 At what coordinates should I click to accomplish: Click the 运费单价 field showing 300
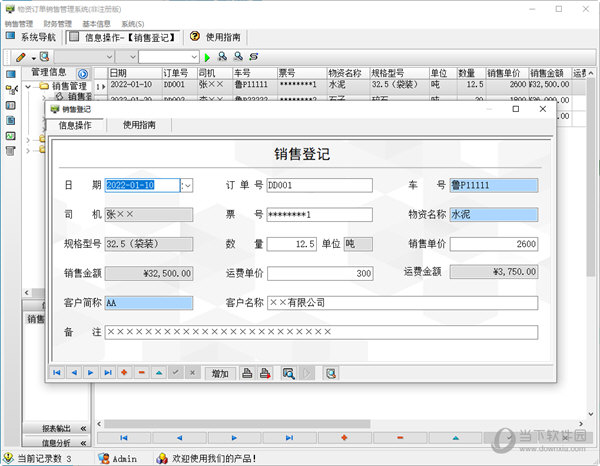coord(320,273)
